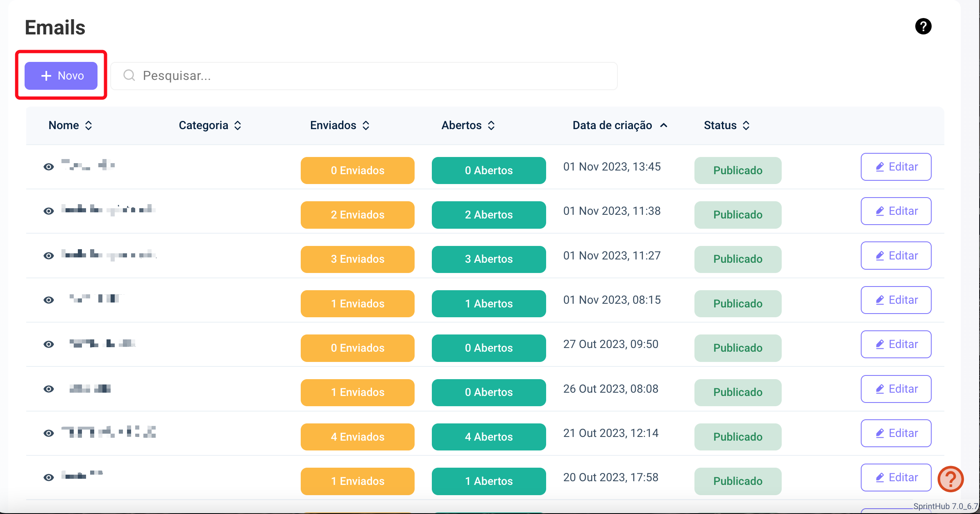Screen dimensions: 980x514
Task: Sort emails by Abertos column
Action: (x=468, y=125)
